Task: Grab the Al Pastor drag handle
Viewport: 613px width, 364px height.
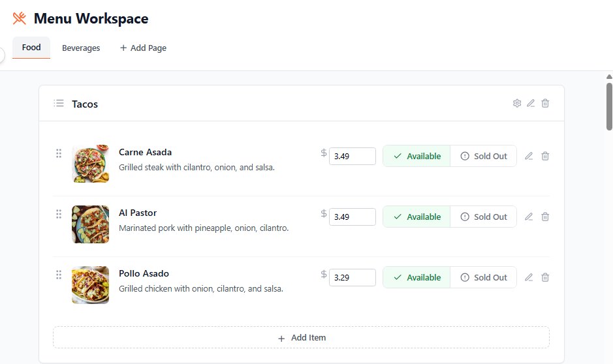Action: [59, 214]
